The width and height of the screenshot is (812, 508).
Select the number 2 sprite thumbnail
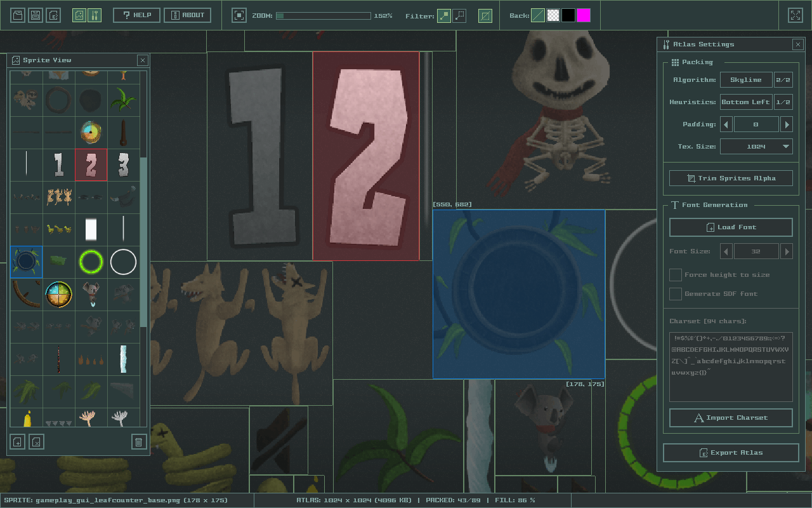point(91,164)
